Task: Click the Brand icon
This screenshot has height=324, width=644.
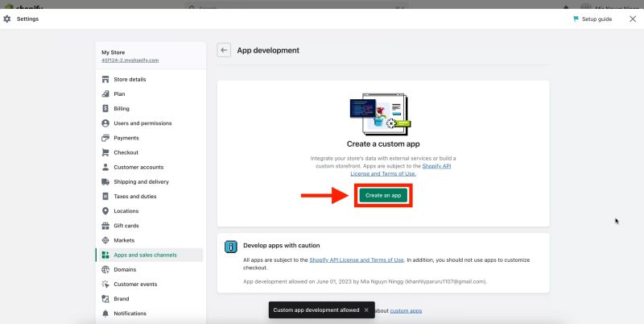Action: (105, 299)
